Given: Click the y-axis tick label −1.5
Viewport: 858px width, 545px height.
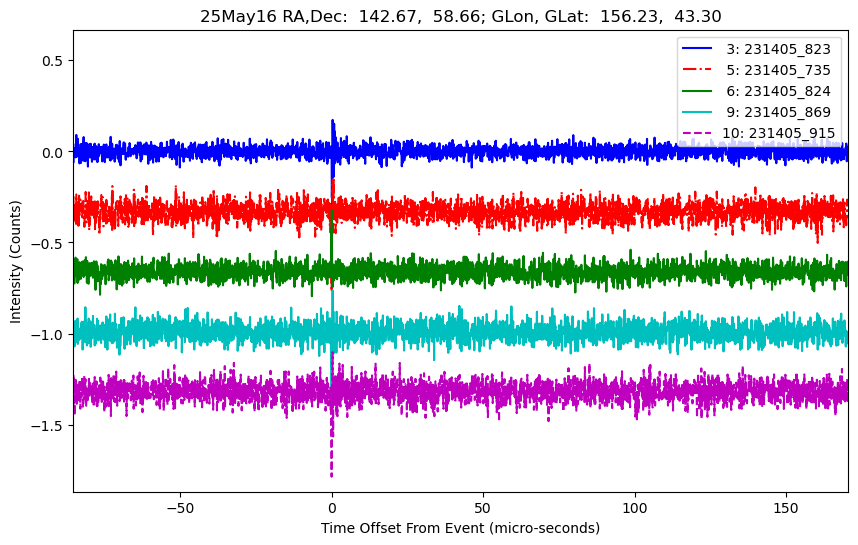Looking at the screenshot, I should pos(45,426).
